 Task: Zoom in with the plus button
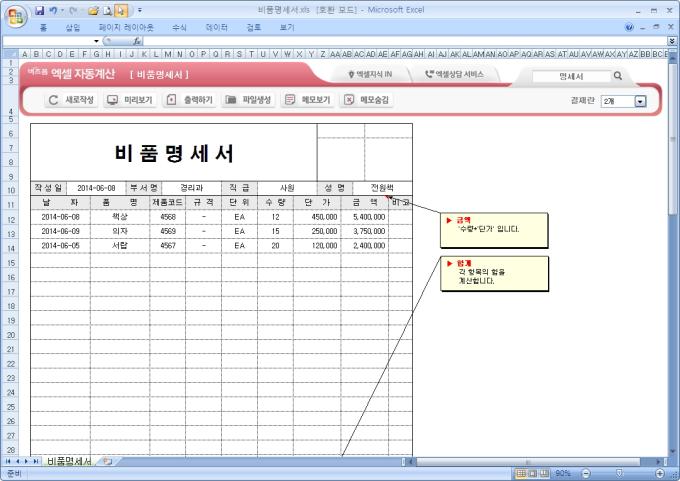click(660, 473)
